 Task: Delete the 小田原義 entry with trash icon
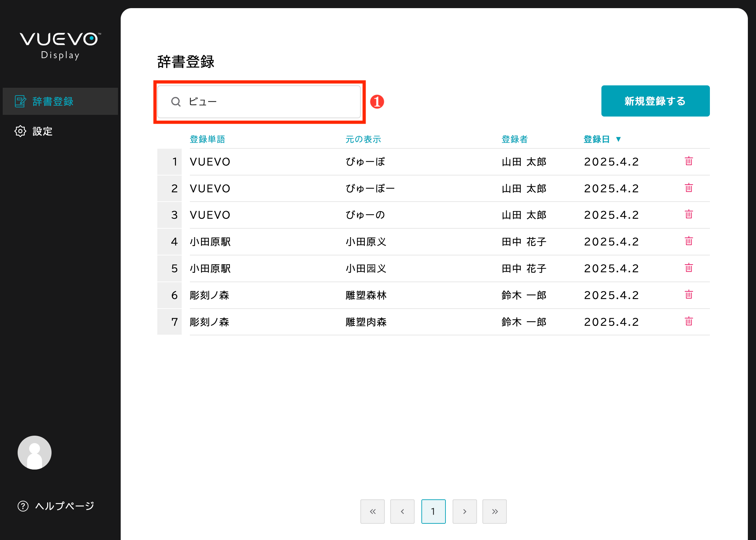pyautogui.click(x=689, y=241)
